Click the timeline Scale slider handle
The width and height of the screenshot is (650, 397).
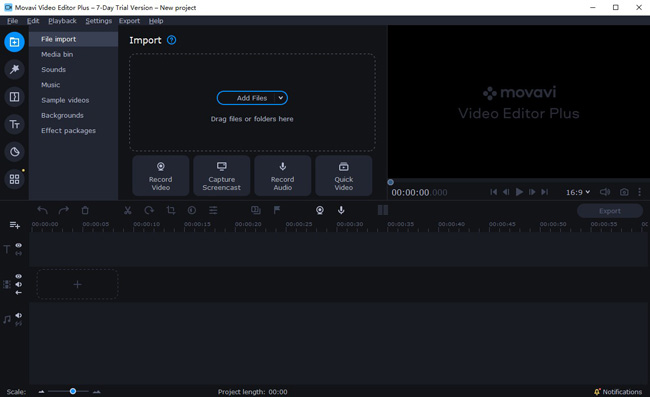[x=73, y=391]
